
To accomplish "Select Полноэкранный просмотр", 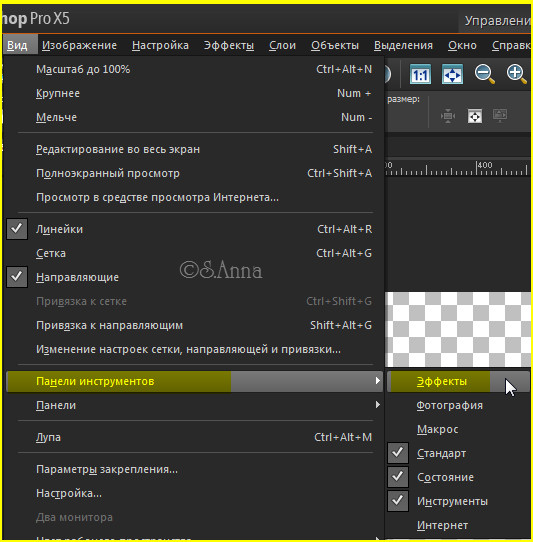I will [x=195, y=173].
